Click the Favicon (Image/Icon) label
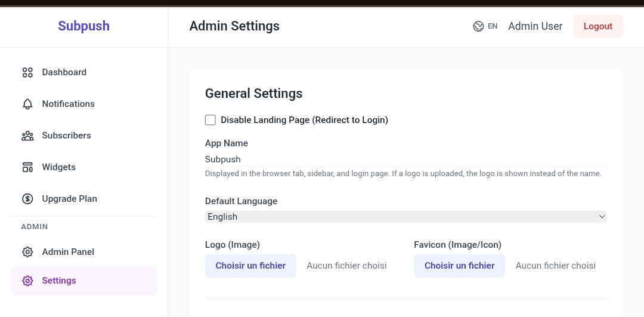This screenshot has height=317, width=644. [457, 245]
